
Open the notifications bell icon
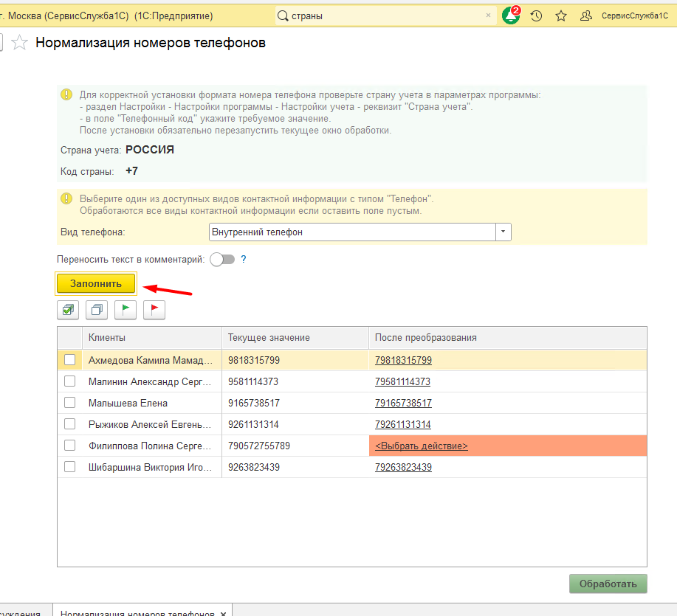(x=510, y=15)
